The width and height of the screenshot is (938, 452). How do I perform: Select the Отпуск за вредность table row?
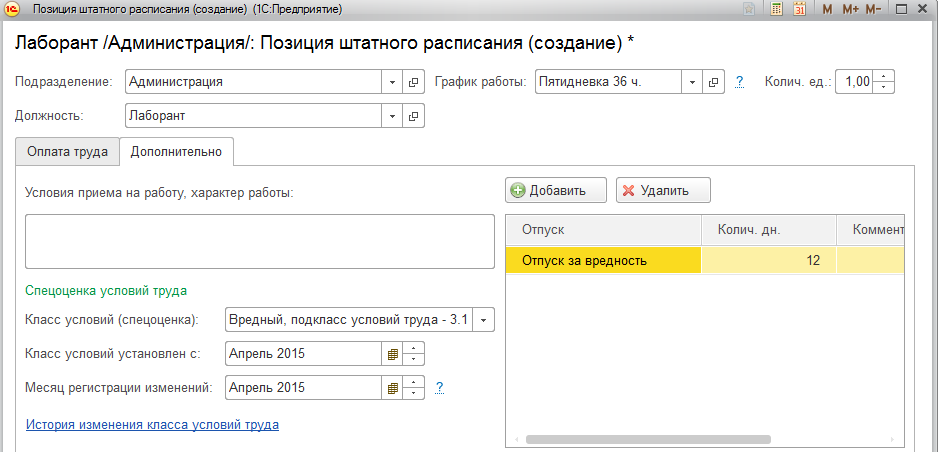pyautogui.click(x=603, y=261)
